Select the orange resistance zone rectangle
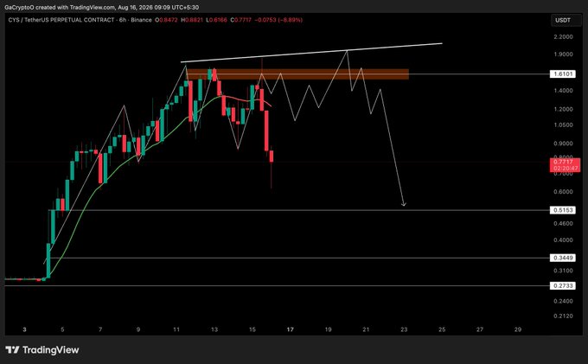588x364 pixels. tap(297, 74)
